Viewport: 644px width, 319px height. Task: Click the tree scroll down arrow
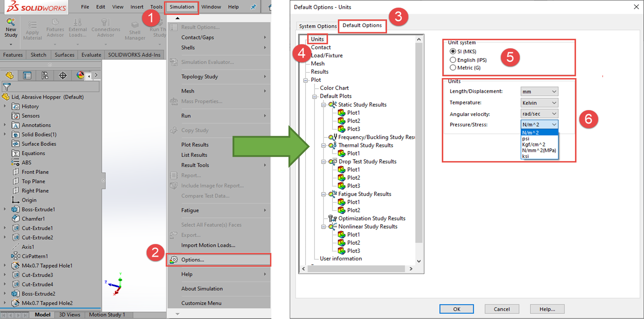pos(419,261)
